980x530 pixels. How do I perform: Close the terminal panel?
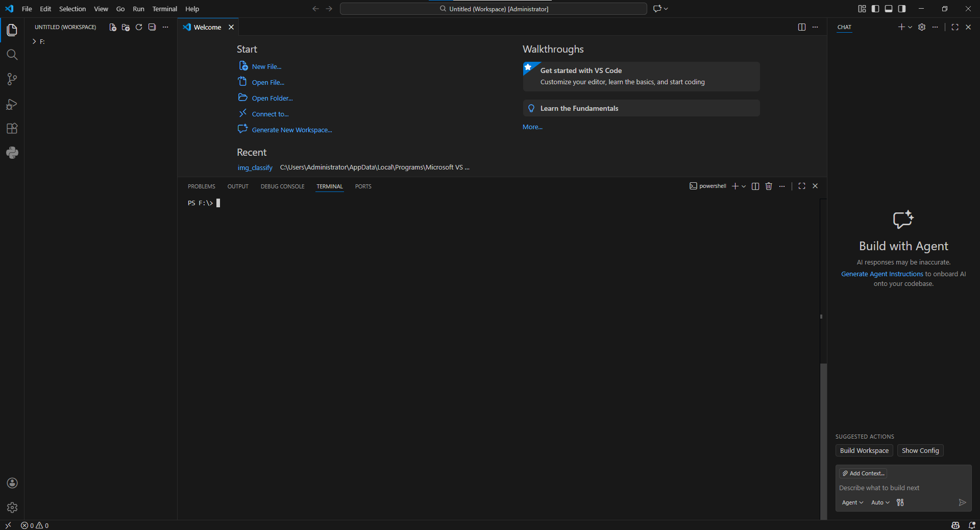click(815, 186)
